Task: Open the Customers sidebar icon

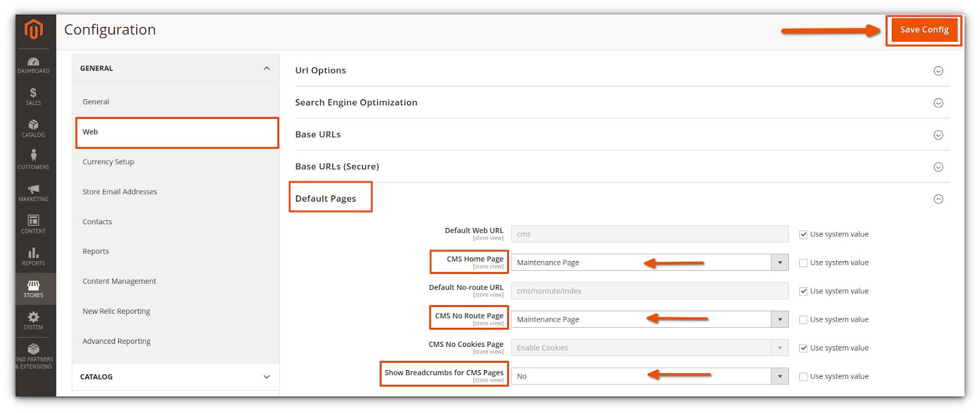Action: coord(34,161)
